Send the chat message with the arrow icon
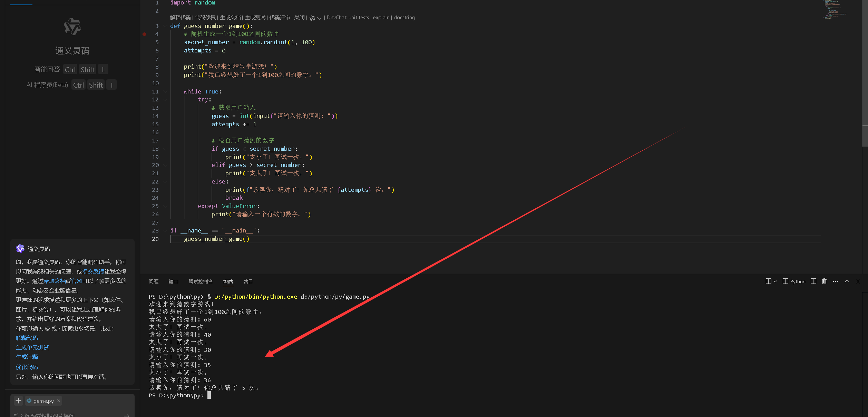The height and width of the screenshot is (417, 868). coord(127,415)
